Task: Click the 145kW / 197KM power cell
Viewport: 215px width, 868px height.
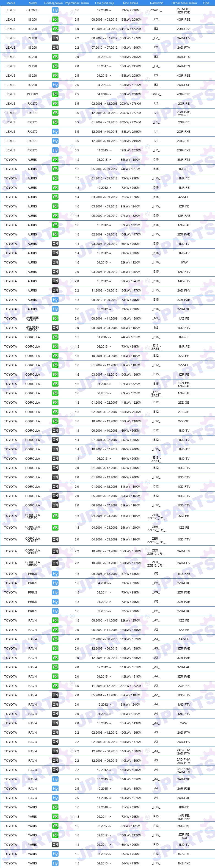Action: click(130, 798)
